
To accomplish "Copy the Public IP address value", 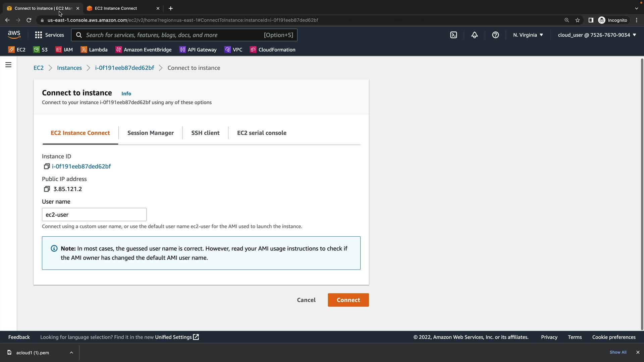I will coord(47,189).
